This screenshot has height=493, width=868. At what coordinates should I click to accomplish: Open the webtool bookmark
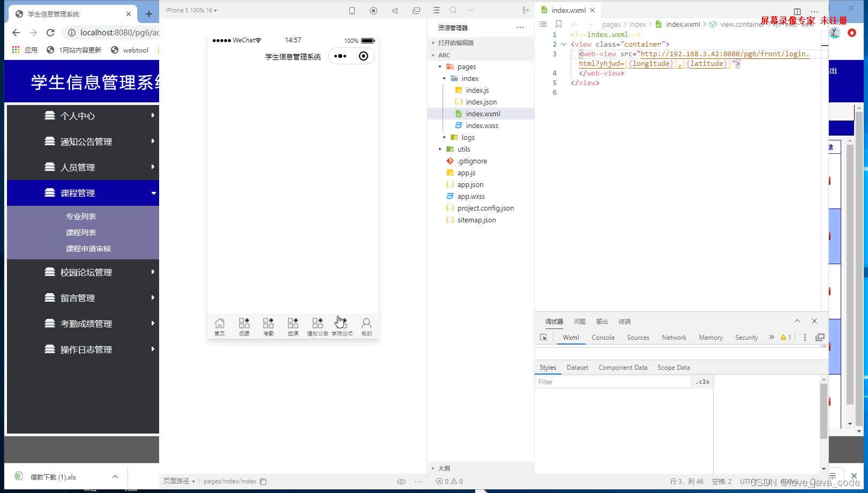[129, 50]
